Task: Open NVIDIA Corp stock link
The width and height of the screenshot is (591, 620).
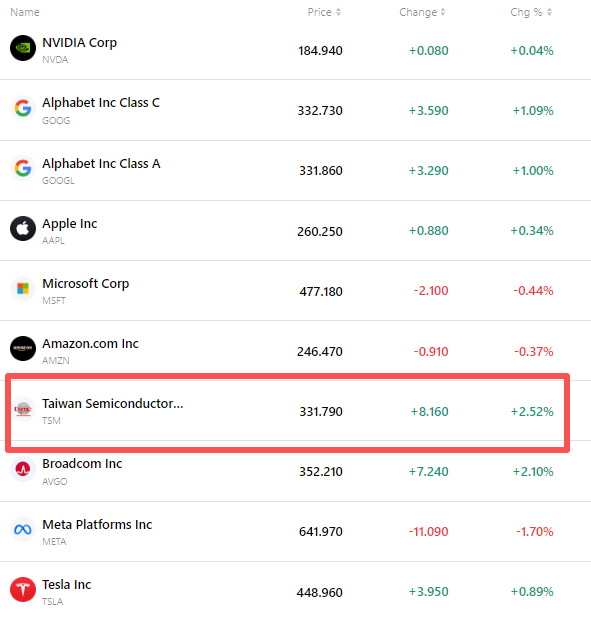Action: 79,42
